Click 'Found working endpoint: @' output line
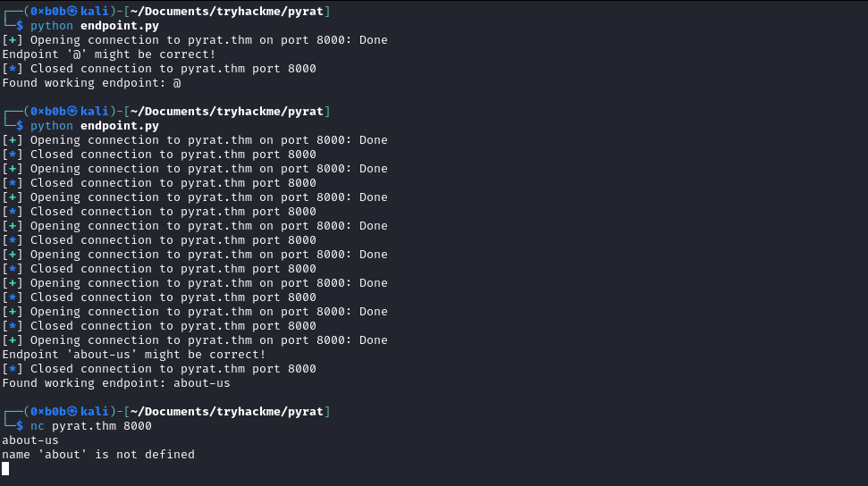This screenshot has height=486, width=868. (91, 83)
